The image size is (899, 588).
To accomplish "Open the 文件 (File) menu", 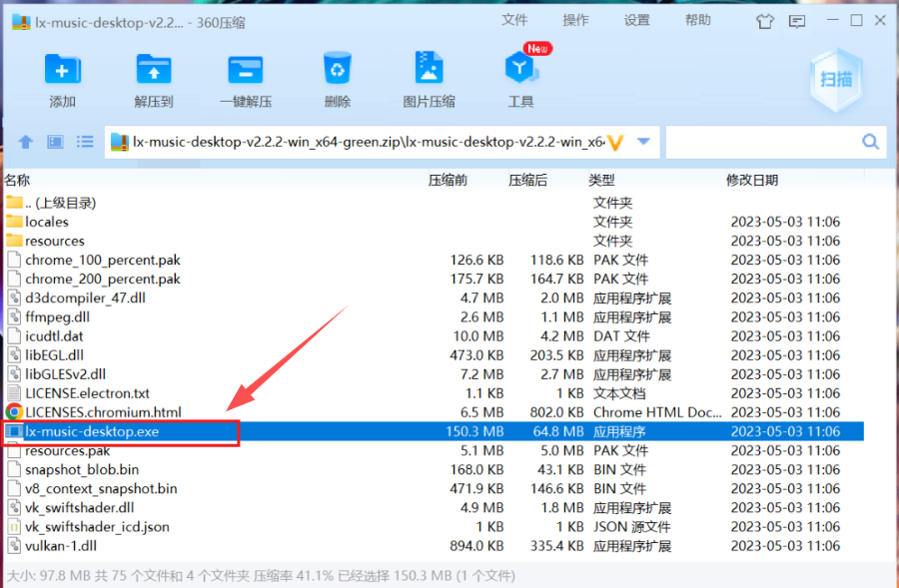I will pos(514,20).
